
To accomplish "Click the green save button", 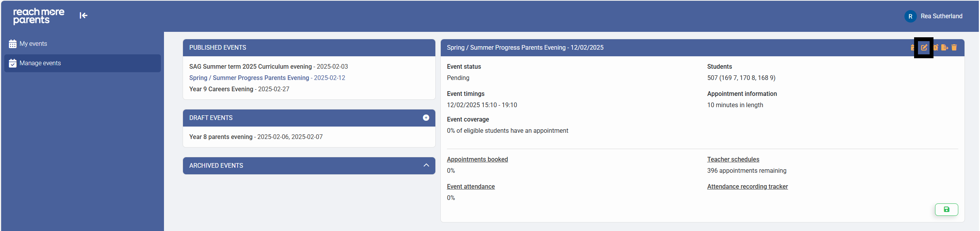I will pos(946,210).
